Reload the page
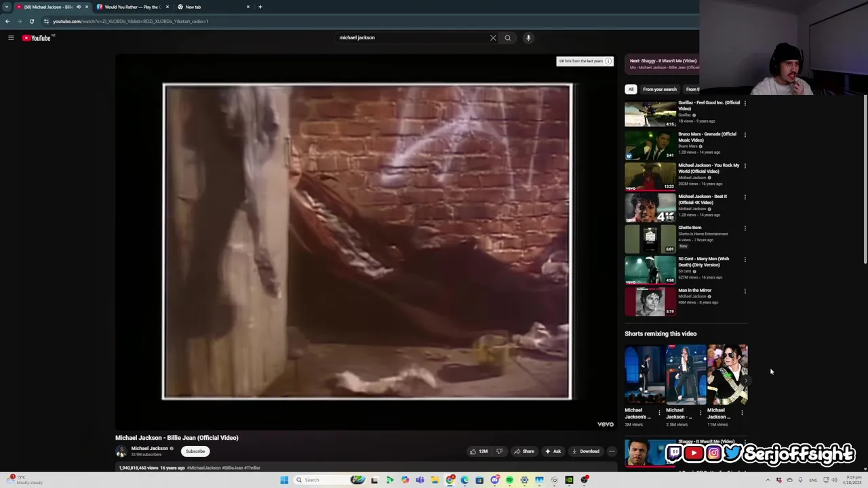The image size is (868, 488). point(32,21)
